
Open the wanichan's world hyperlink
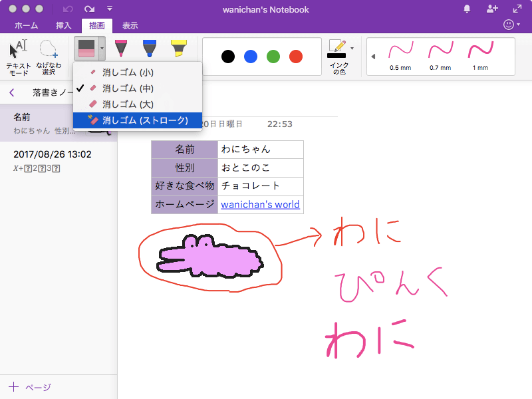pyautogui.click(x=260, y=205)
